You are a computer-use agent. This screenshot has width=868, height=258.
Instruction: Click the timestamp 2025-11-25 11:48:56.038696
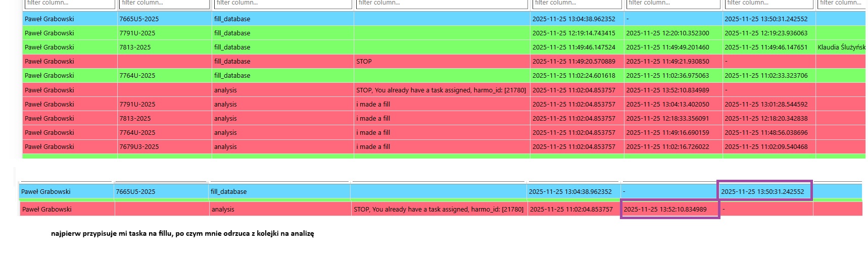pyautogui.click(x=766, y=132)
